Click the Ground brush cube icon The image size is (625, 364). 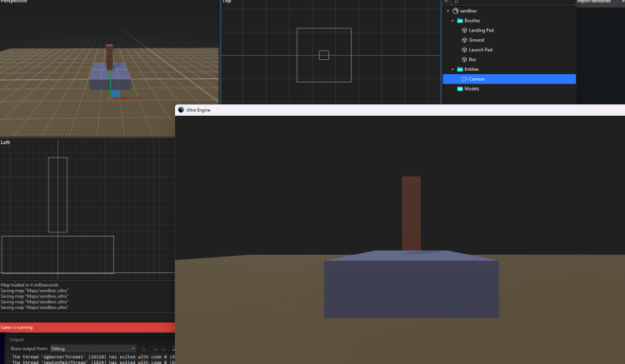[464, 40]
